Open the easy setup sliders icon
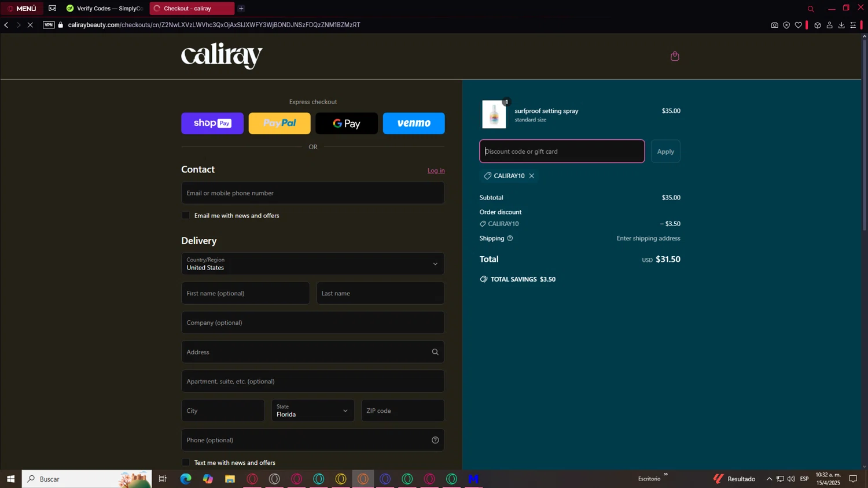 (x=853, y=25)
